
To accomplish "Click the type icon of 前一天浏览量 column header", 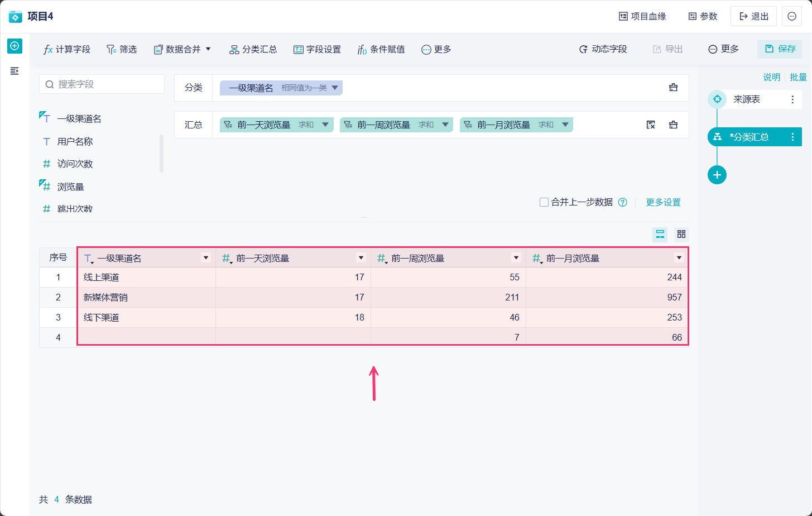I will point(227,258).
